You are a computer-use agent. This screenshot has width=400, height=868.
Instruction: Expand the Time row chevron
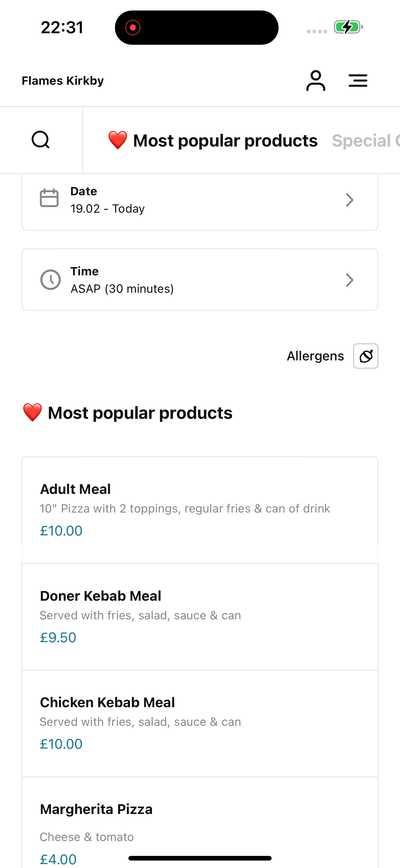[349, 280]
